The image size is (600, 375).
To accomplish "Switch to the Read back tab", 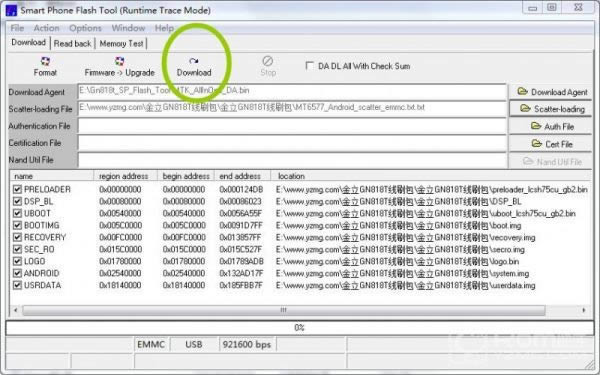I will (72, 44).
